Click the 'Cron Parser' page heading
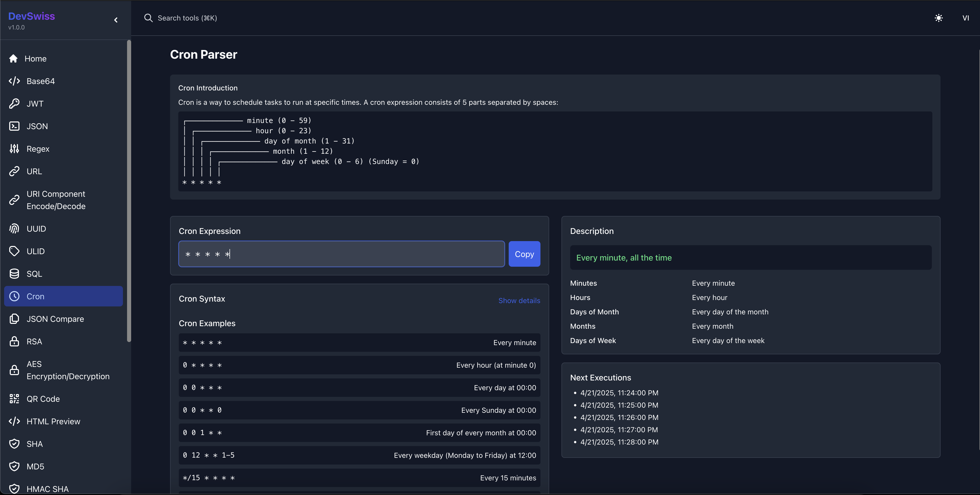This screenshot has width=980, height=495. tap(204, 54)
